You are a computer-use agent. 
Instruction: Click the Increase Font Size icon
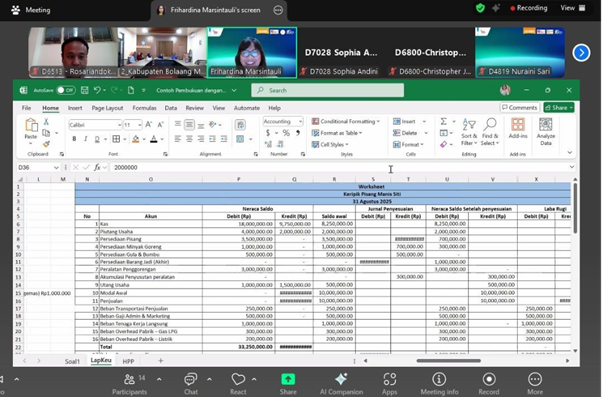149,125
